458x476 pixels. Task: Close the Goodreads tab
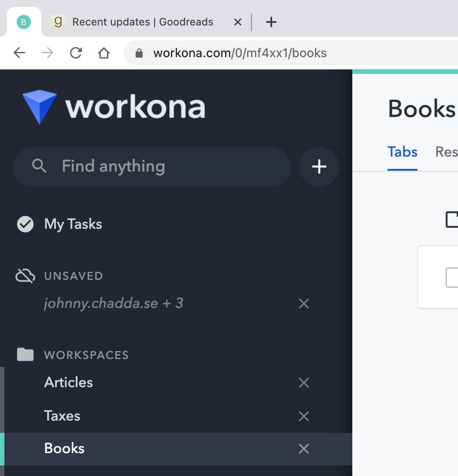pos(237,22)
